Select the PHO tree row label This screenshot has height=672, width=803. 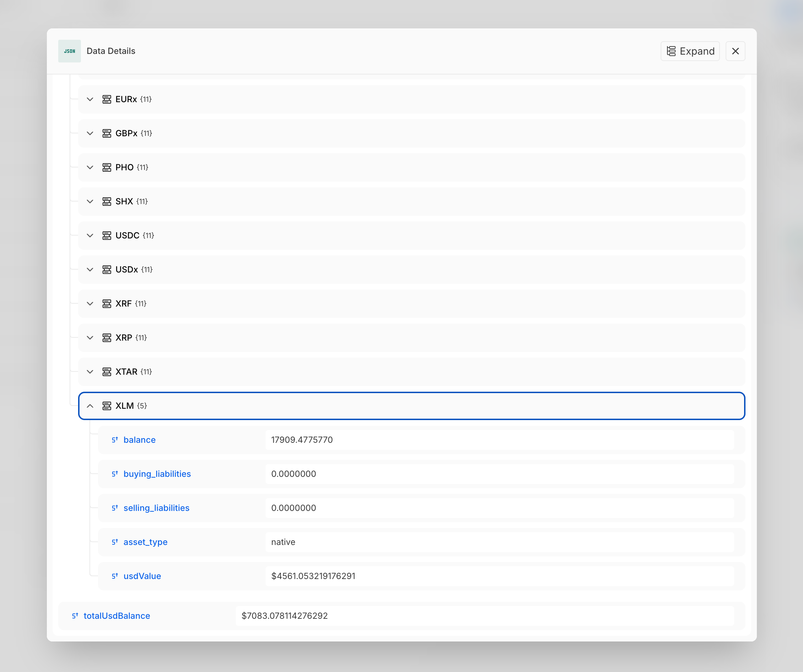tap(125, 167)
